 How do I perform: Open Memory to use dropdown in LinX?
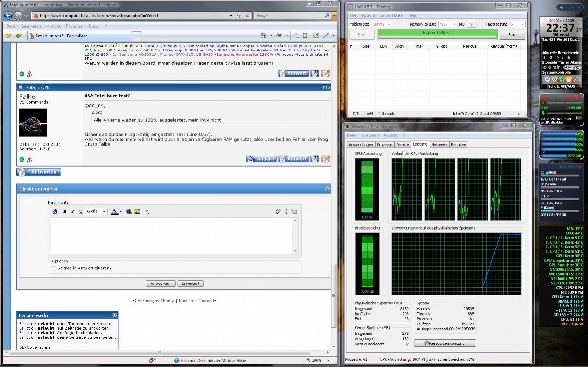click(454, 24)
